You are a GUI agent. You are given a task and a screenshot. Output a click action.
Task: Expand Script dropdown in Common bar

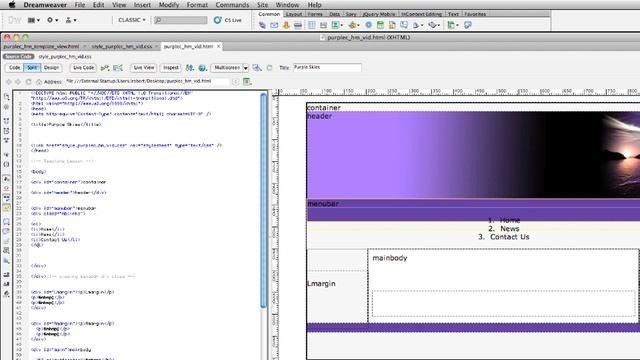(x=434, y=25)
